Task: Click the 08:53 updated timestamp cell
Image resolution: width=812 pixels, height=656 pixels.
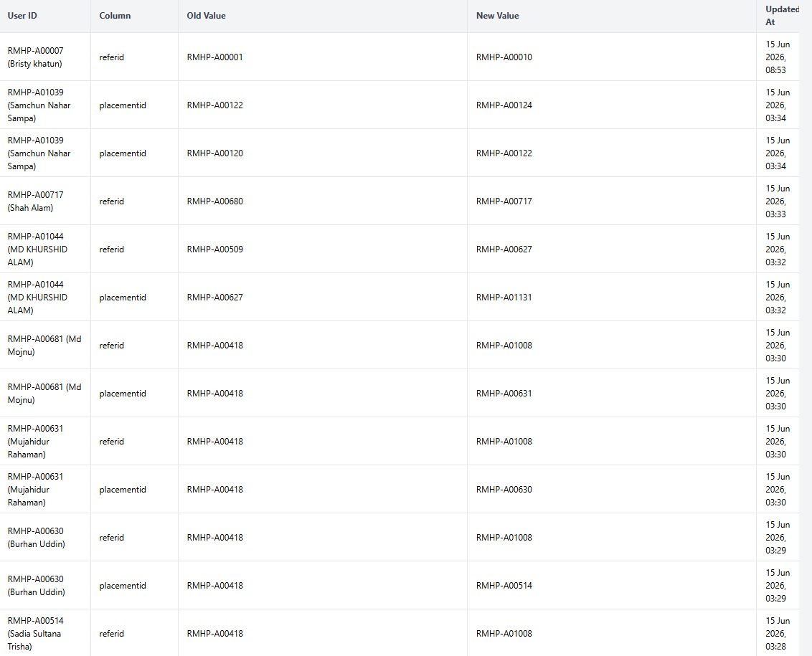Action: point(778,57)
